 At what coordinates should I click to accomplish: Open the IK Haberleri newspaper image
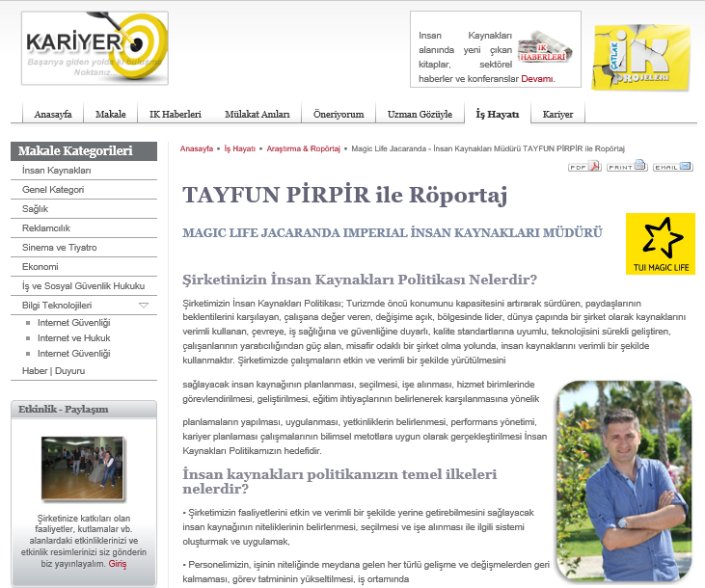coord(545,47)
